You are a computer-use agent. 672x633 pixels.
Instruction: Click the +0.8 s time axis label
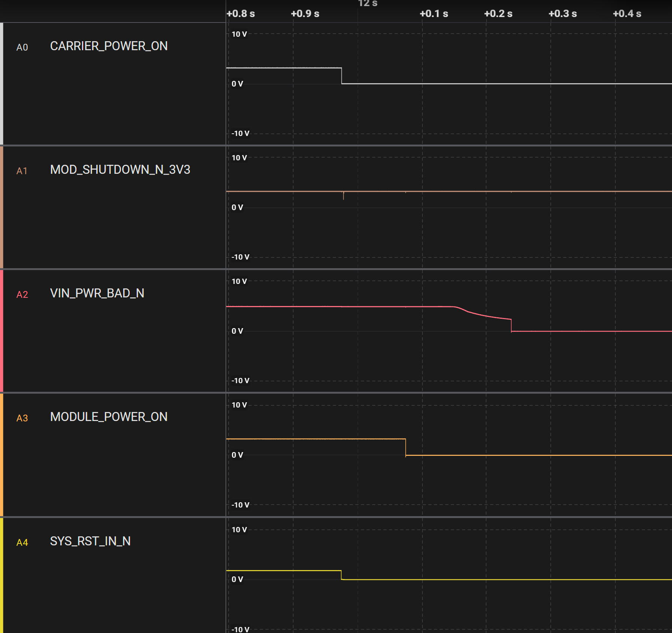[x=240, y=14]
